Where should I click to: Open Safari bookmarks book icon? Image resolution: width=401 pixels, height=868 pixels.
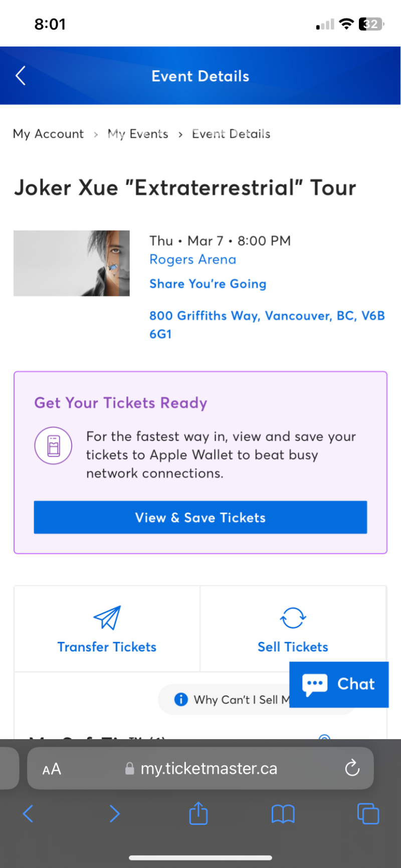(283, 813)
